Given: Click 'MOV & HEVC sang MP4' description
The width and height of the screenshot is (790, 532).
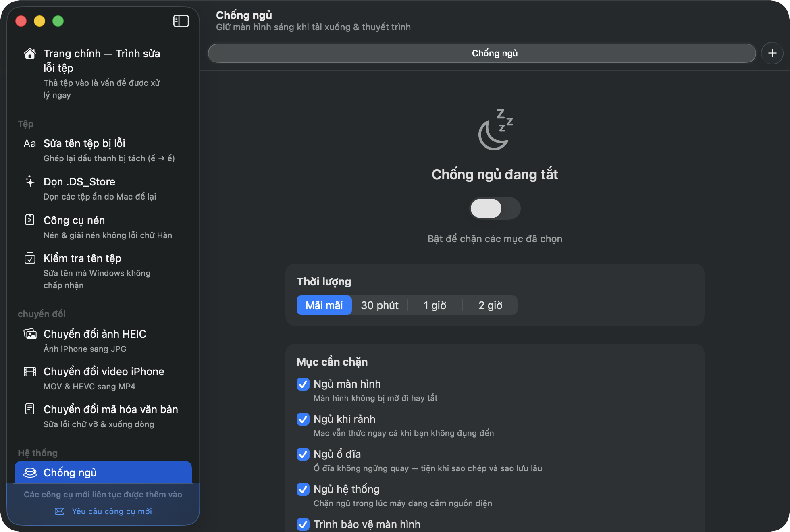Looking at the screenshot, I should (89, 387).
